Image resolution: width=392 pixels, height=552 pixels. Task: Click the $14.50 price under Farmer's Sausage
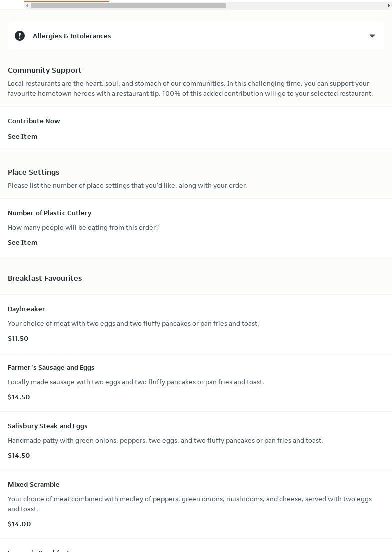click(19, 397)
